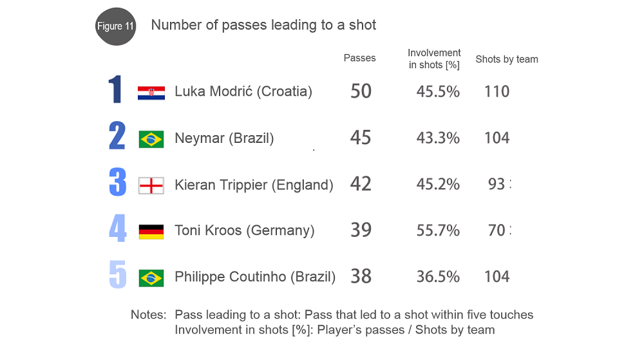Click Luka Modrić (Croatia) name
Viewport: 644px width, 345px height.
point(243,91)
